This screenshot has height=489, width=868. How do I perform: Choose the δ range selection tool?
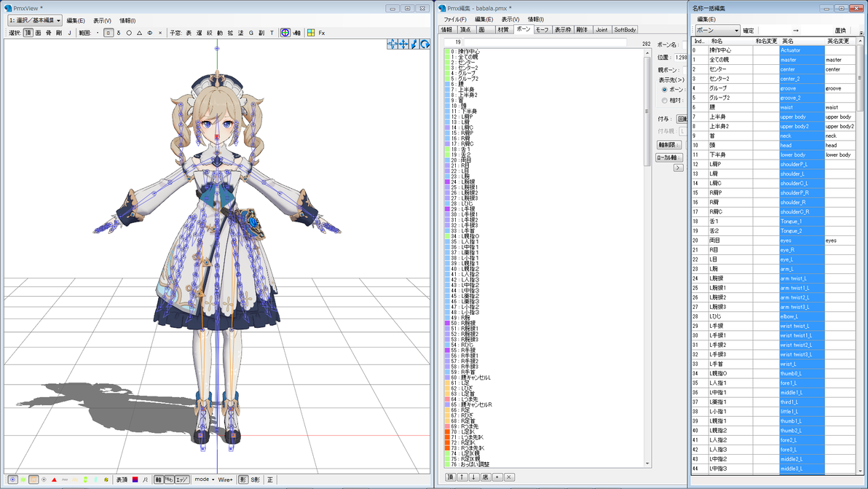click(119, 34)
